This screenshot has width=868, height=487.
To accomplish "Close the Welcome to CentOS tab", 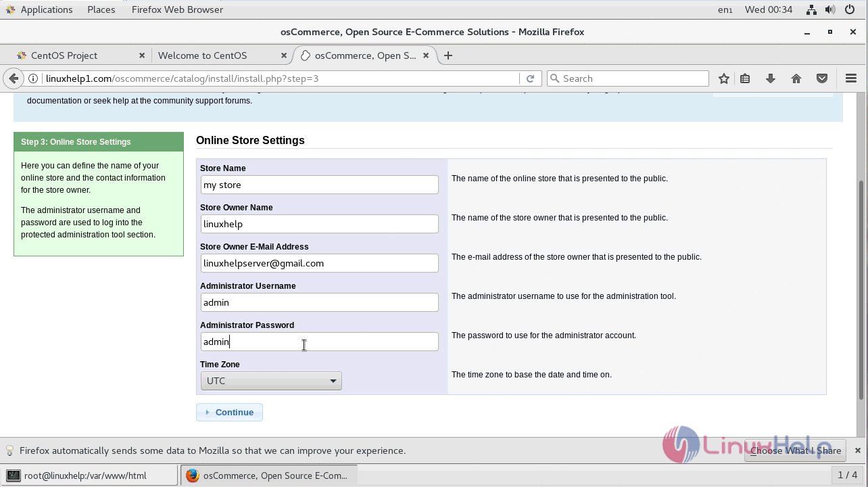I will click(284, 55).
